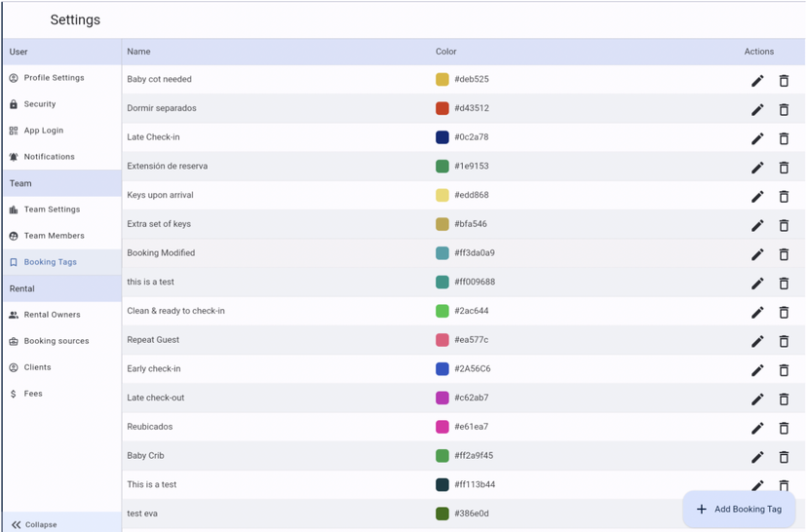This screenshot has height=532, width=807.
Task: Click the Settings page title
Action: pyautogui.click(x=75, y=19)
